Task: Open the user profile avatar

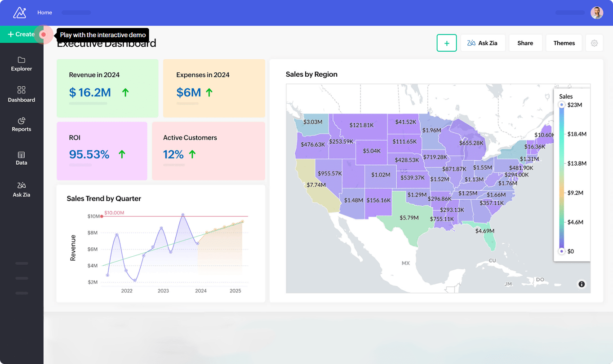Action: (x=597, y=13)
